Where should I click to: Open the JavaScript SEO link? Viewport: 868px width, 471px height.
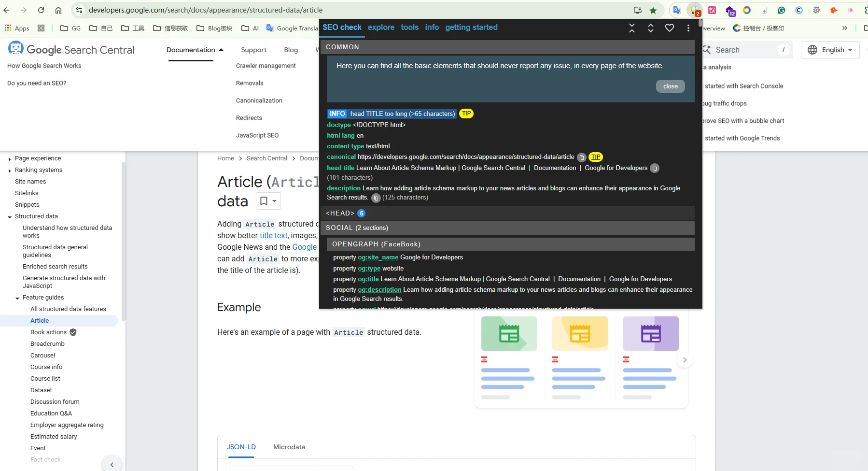pyautogui.click(x=257, y=135)
